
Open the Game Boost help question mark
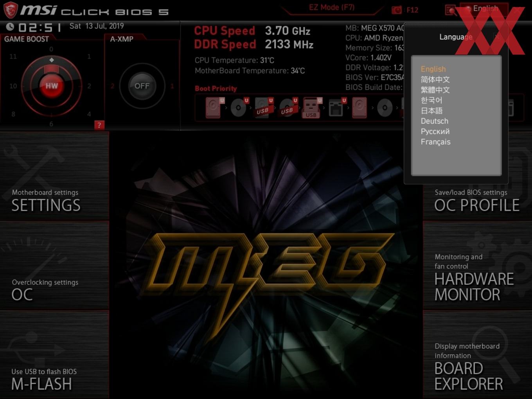[99, 125]
